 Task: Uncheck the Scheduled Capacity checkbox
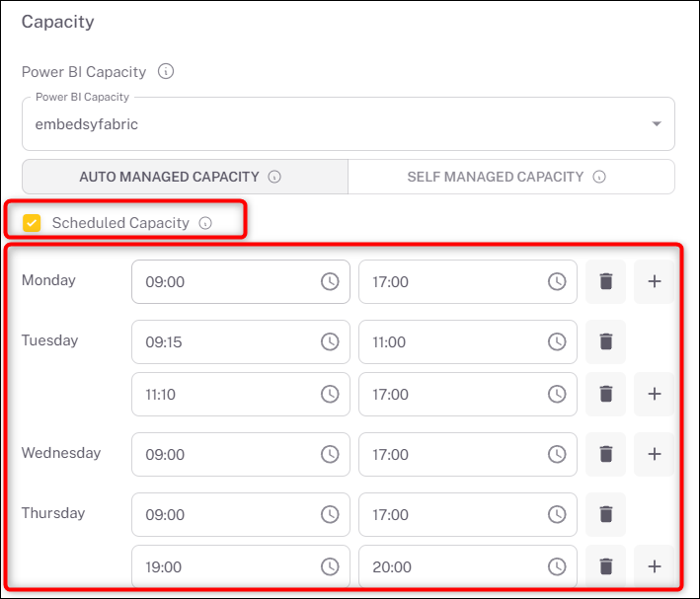coord(33,223)
